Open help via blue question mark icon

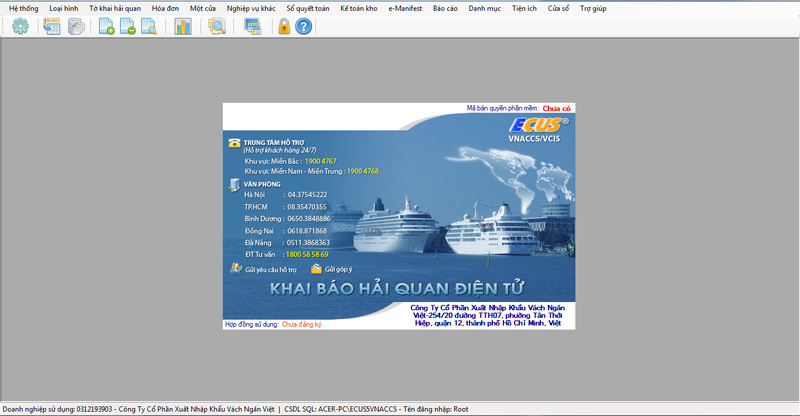(x=303, y=26)
